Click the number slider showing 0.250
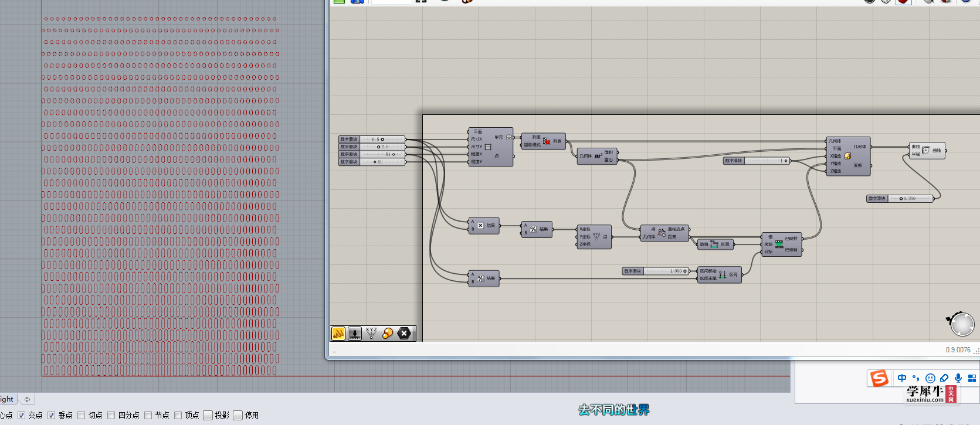 pos(900,199)
